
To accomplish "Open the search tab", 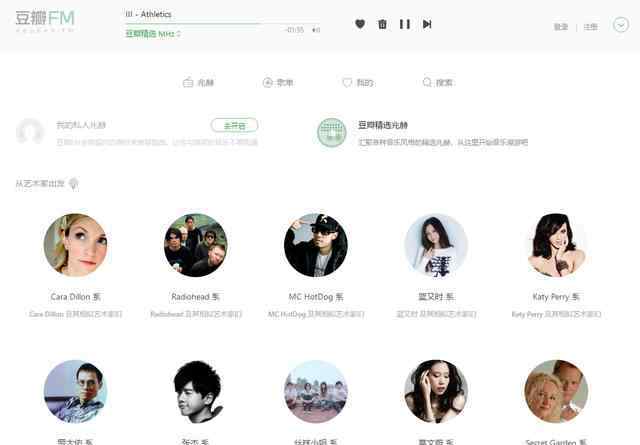I will coord(437,82).
